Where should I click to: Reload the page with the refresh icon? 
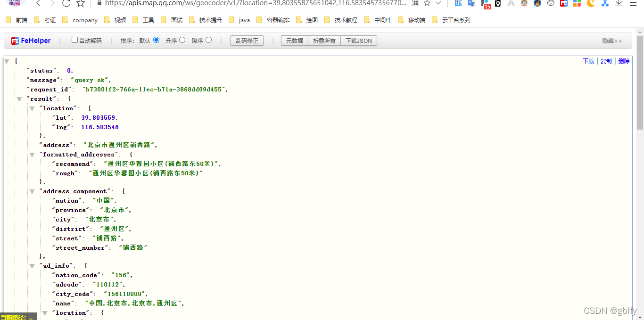click(x=66, y=3)
